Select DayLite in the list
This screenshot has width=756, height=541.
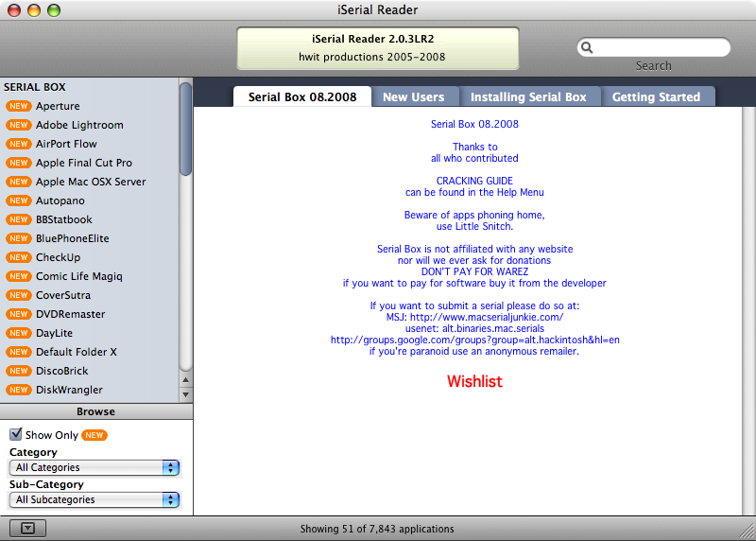click(89, 333)
